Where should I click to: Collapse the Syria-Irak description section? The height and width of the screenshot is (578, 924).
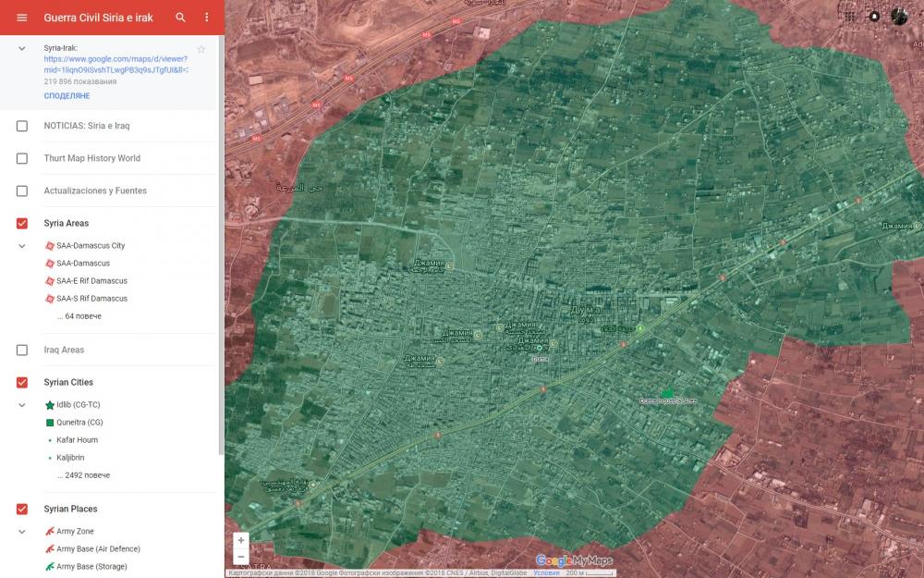(x=22, y=48)
